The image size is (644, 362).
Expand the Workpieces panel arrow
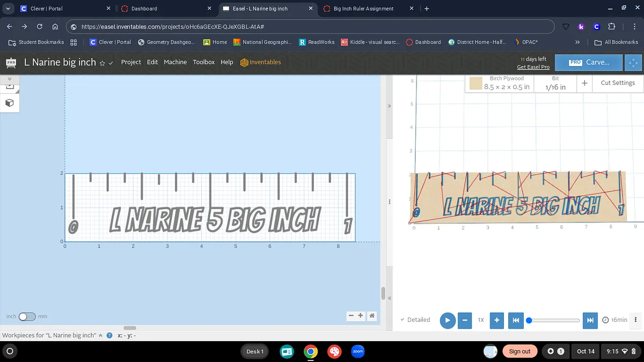100,335
